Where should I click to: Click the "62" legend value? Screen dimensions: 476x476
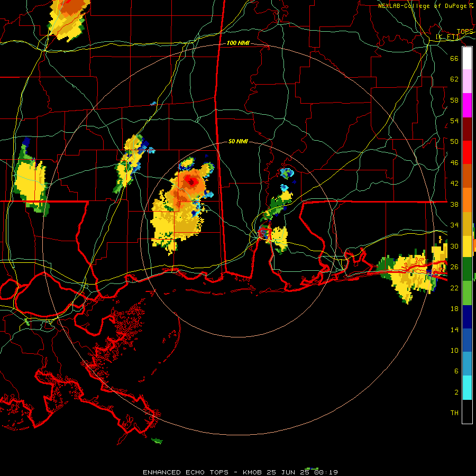coord(454,79)
